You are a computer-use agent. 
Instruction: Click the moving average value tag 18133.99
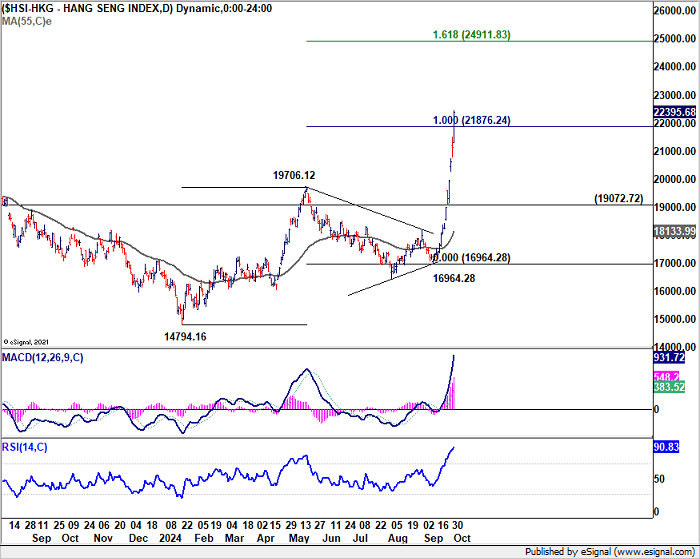[x=675, y=231]
